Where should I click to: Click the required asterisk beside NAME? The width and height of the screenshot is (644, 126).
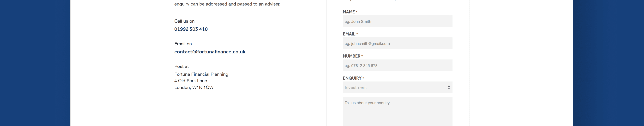(x=357, y=12)
